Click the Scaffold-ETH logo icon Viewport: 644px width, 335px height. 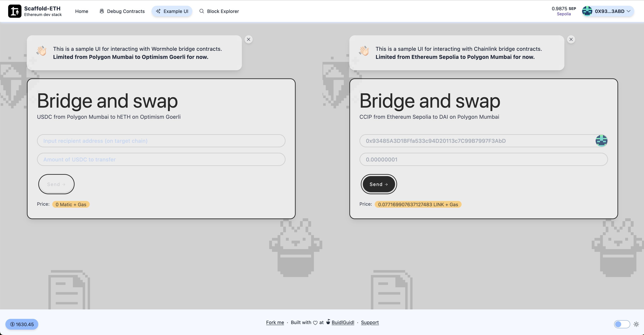click(x=15, y=11)
